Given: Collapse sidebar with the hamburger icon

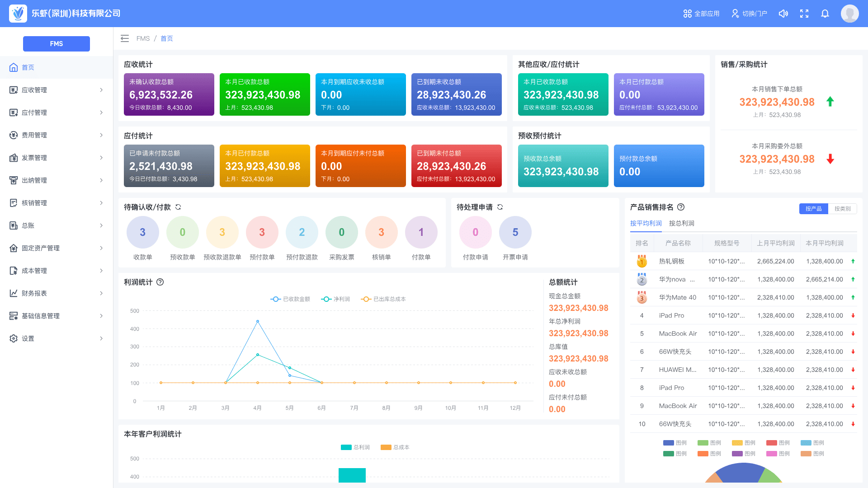Looking at the screenshot, I should pyautogui.click(x=125, y=38).
